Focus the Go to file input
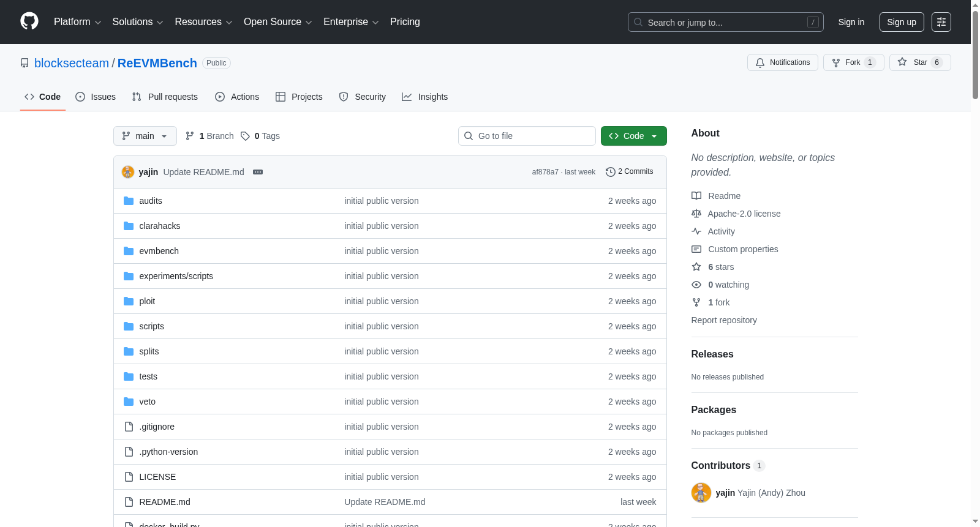 (527, 136)
